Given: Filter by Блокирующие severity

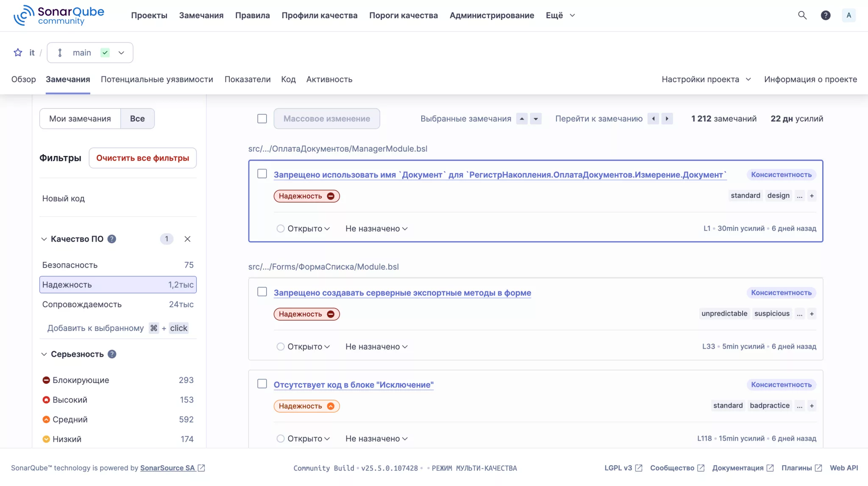Looking at the screenshot, I should tap(81, 380).
